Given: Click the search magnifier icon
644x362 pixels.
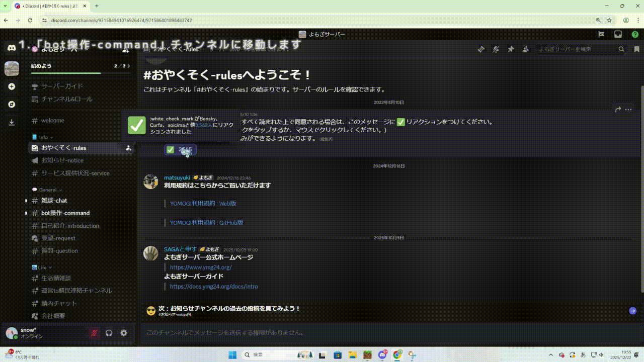Looking at the screenshot, I should tap(622, 49).
